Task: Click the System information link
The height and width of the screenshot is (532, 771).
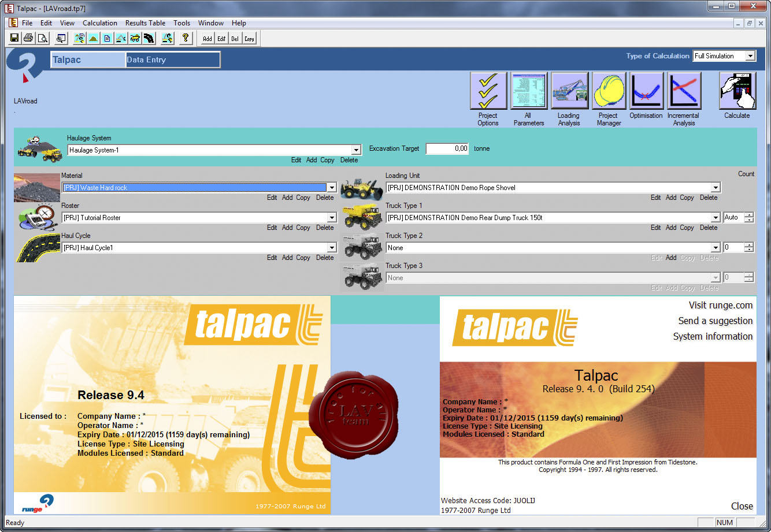Action: point(713,337)
